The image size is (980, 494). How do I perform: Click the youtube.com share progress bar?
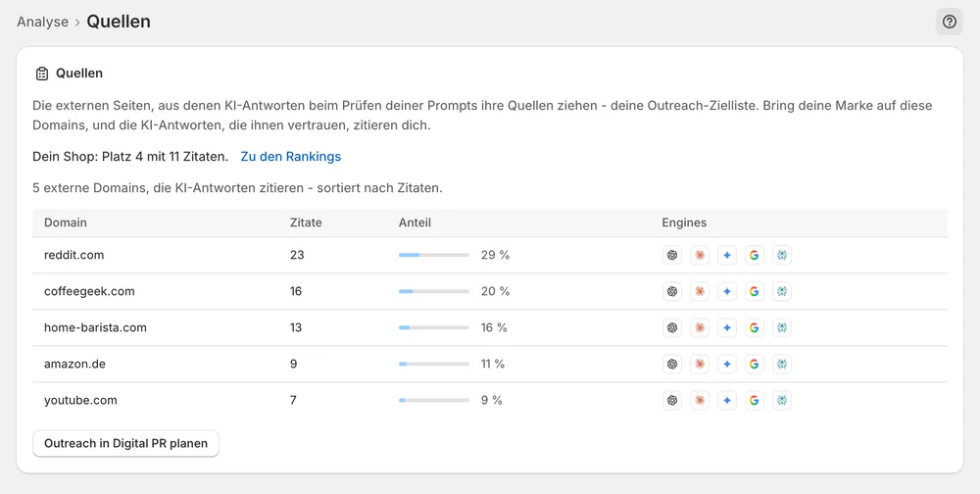(x=434, y=400)
